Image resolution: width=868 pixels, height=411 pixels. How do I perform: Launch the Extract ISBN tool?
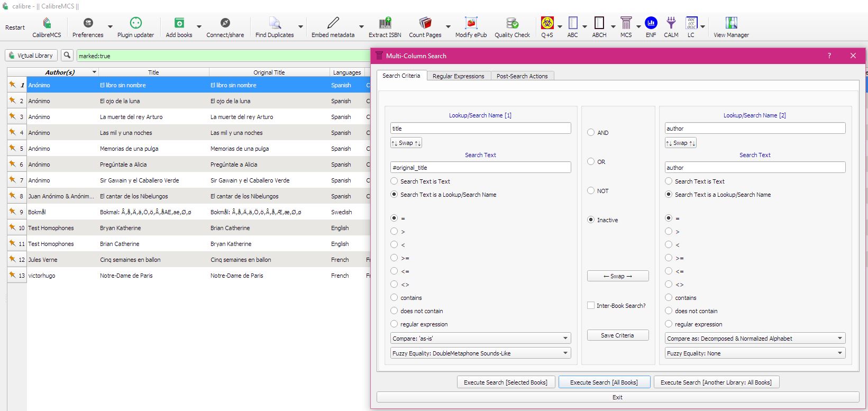[x=385, y=24]
